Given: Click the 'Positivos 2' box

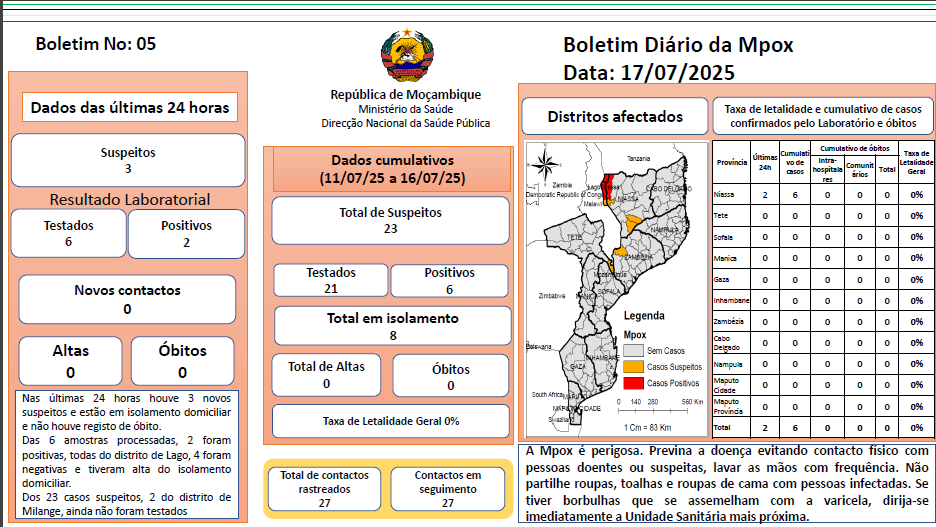Looking at the screenshot, I should pyautogui.click(x=186, y=234).
